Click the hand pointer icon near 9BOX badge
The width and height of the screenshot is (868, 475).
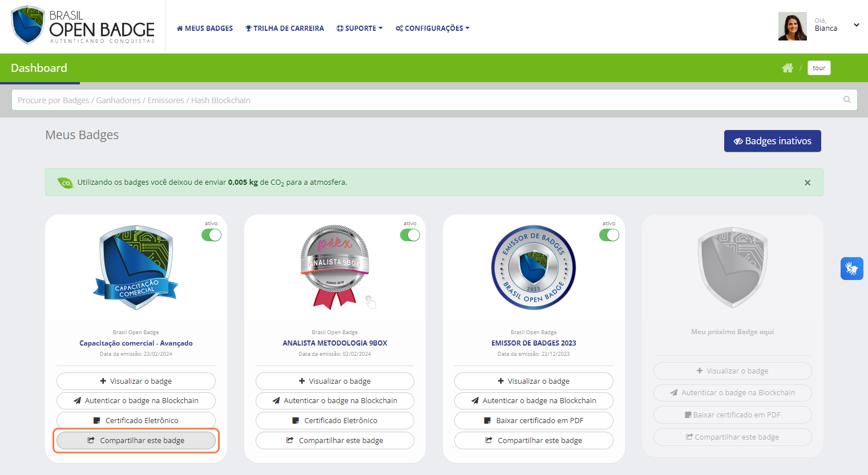pos(371,302)
